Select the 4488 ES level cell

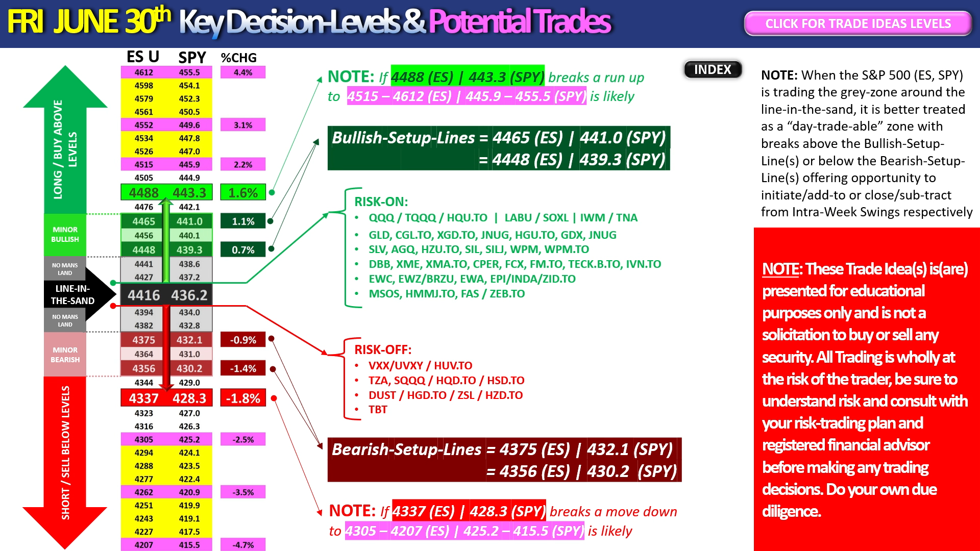[x=144, y=192]
